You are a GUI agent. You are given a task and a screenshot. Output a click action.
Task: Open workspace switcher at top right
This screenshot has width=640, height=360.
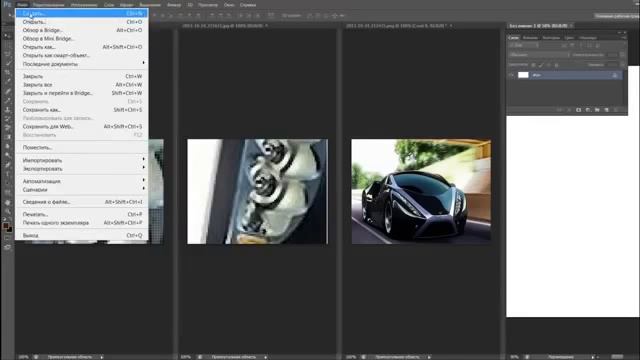tap(616, 16)
